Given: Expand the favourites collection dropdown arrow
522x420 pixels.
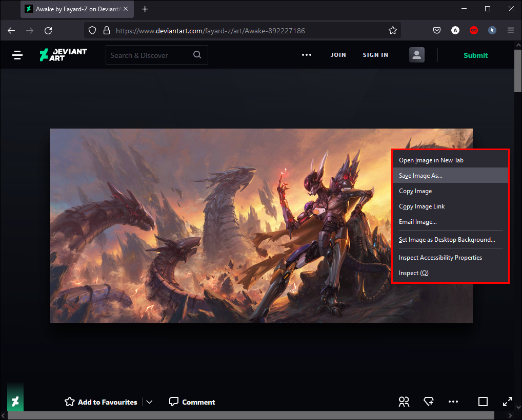Looking at the screenshot, I should tap(150, 402).
